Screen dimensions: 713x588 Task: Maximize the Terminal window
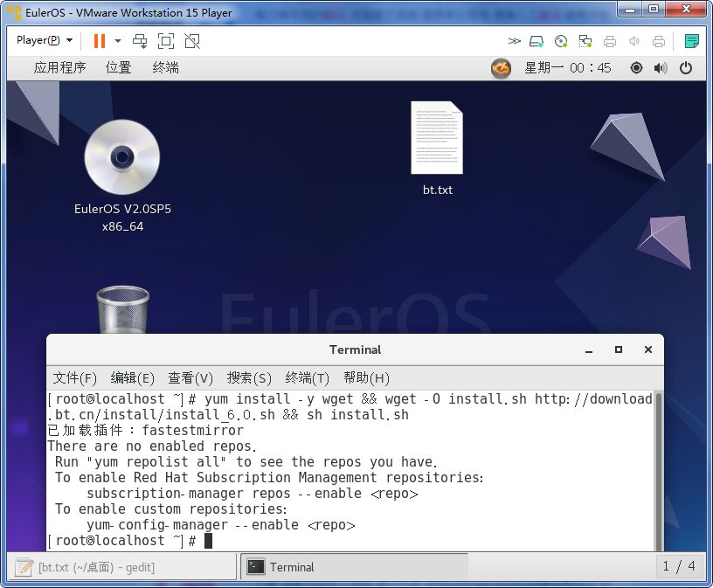(x=619, y=349)
